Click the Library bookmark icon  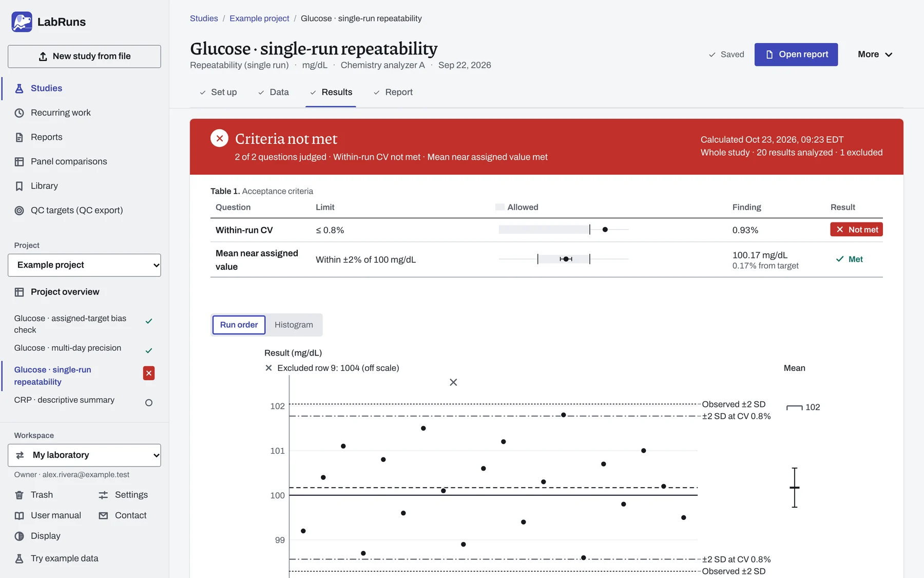coord(19,186)
